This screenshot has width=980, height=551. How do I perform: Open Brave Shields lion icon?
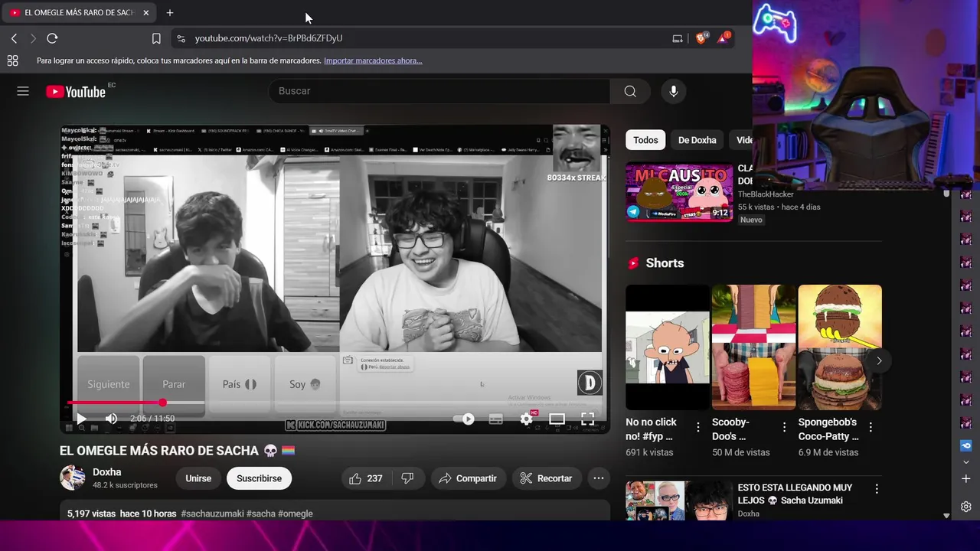pos(701,38)
